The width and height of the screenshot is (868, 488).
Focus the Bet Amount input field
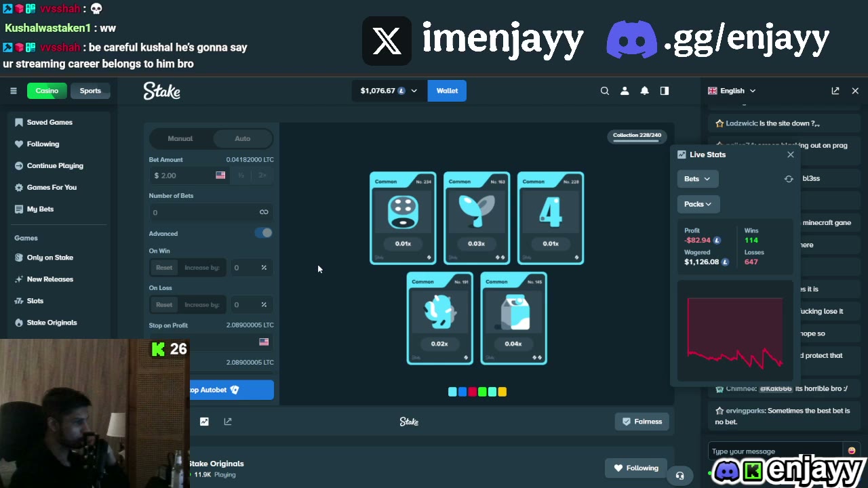(x=189, y=176)
